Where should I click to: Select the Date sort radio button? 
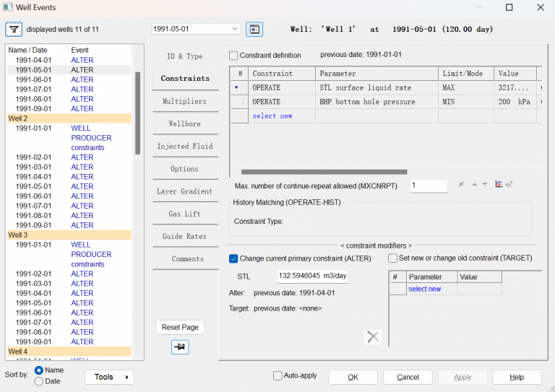39,381
